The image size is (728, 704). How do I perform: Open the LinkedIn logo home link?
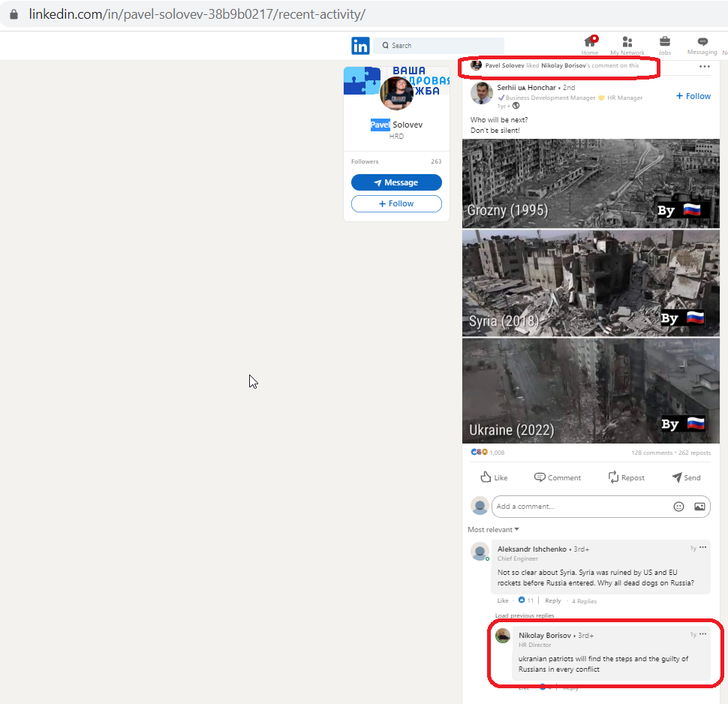click(360, 46)
